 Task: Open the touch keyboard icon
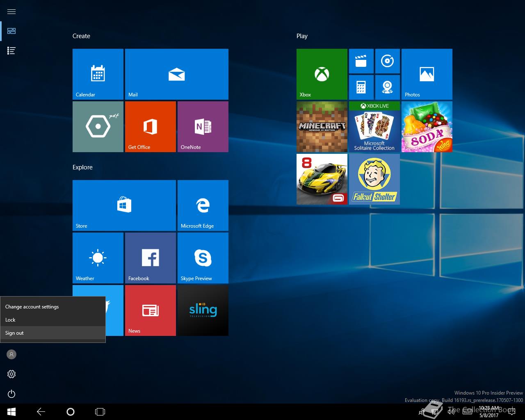tap(467, 412)
